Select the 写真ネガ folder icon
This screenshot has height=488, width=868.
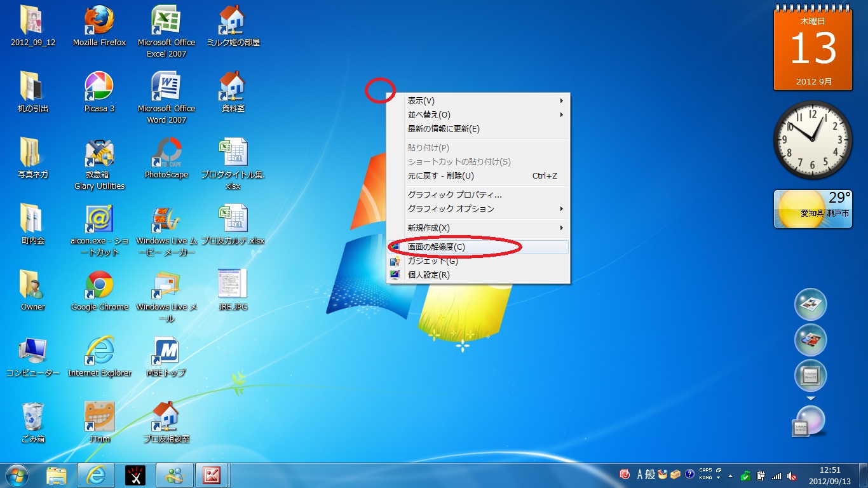coord(33,159)
